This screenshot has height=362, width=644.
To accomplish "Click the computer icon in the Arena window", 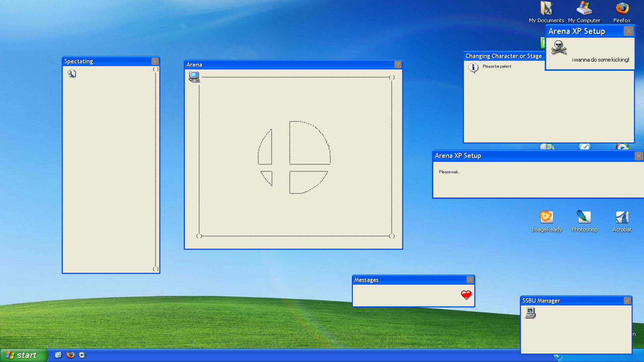I will pyautogui.click(x=194, y=76).
